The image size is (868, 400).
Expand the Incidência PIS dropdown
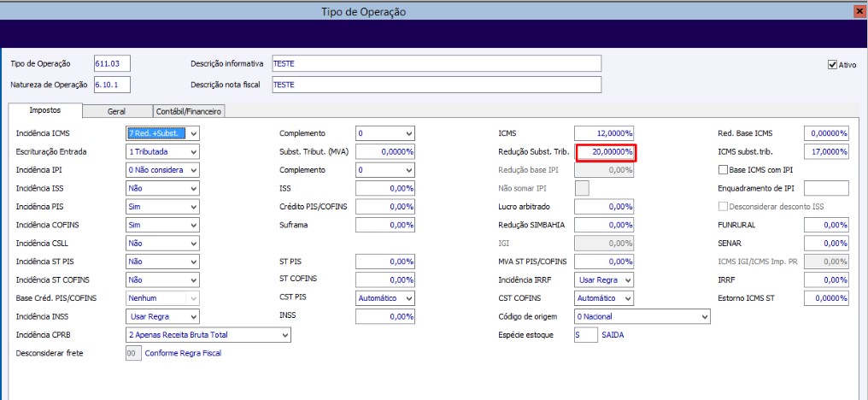click(x=162, y=207)
